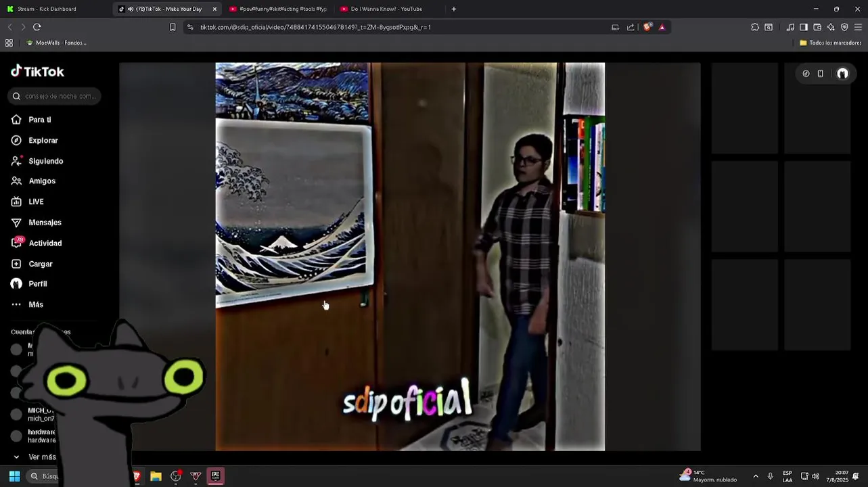Go back in browser history

click(x=9, y=27)
